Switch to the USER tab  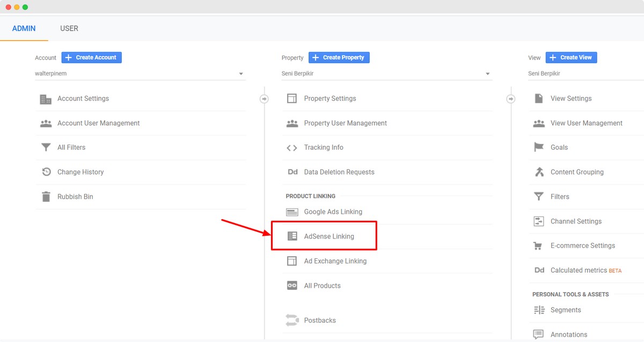[69, 28]
